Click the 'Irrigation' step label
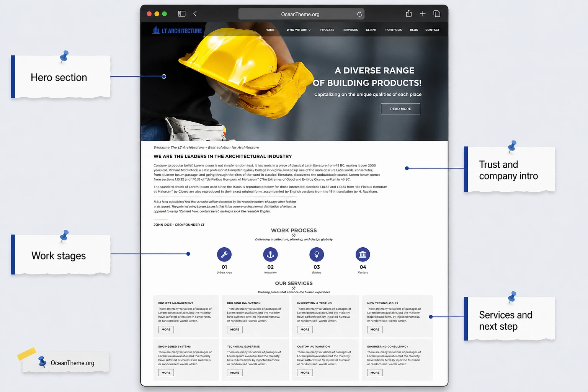The height and width of the screenshot is (392, 588). coord(270,273)
